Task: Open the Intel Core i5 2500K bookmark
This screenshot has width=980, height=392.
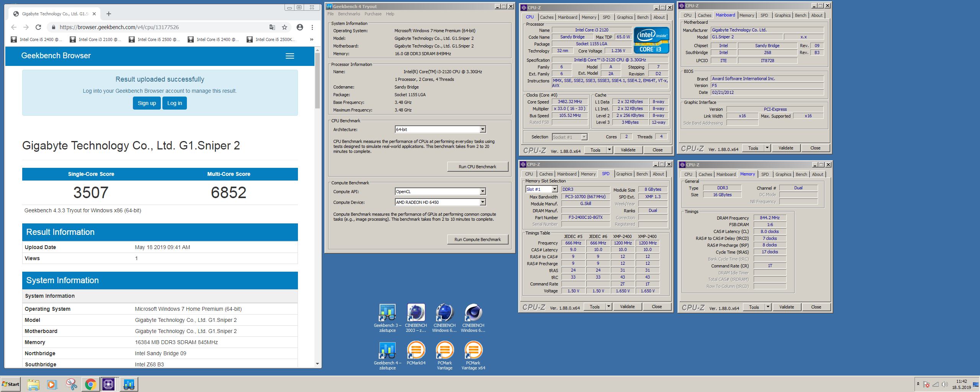Action: point(271,39)
